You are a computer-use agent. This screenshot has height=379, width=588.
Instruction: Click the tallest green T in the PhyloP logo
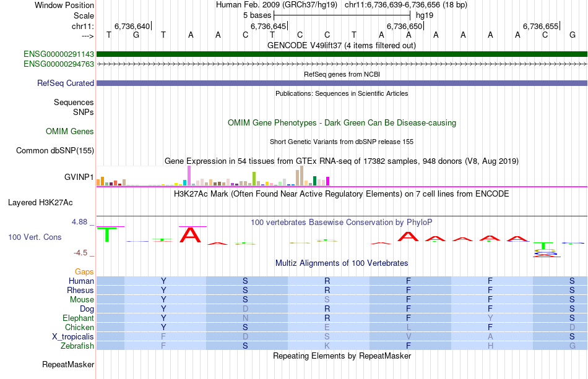(x=107, y=234)
